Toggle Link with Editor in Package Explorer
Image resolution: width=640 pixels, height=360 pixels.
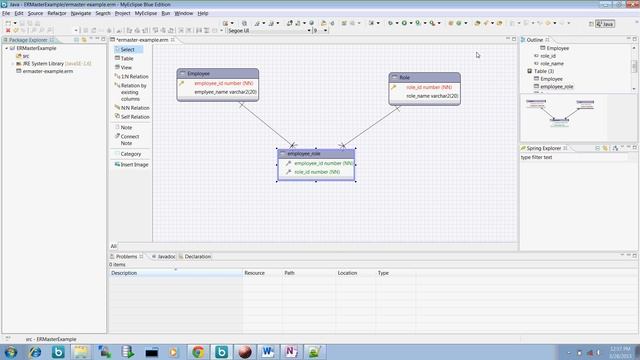[x=84, y=40]
